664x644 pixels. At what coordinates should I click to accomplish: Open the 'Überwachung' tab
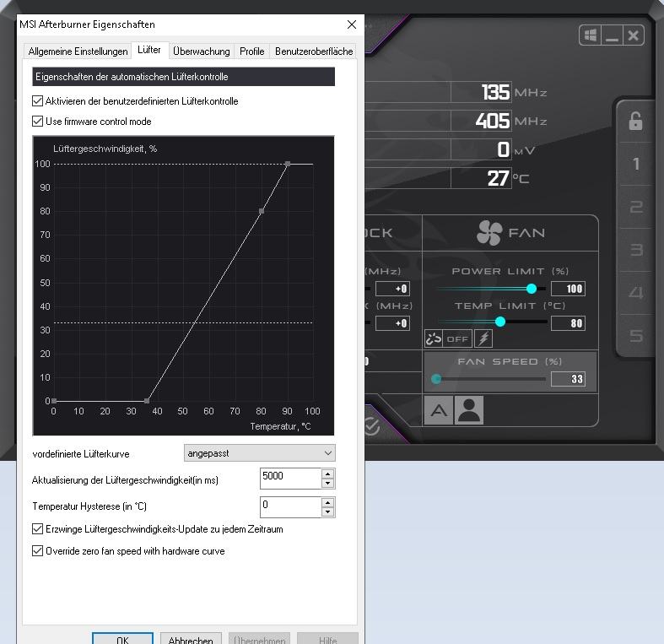pyautogui.click(x=201, y=51)
